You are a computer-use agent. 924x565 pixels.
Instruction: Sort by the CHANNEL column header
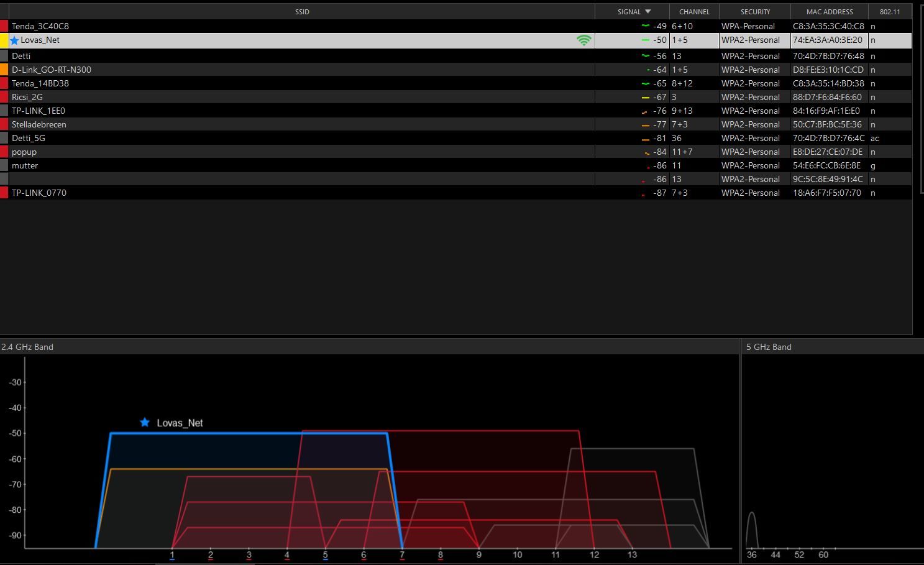[x=694, y=11]
